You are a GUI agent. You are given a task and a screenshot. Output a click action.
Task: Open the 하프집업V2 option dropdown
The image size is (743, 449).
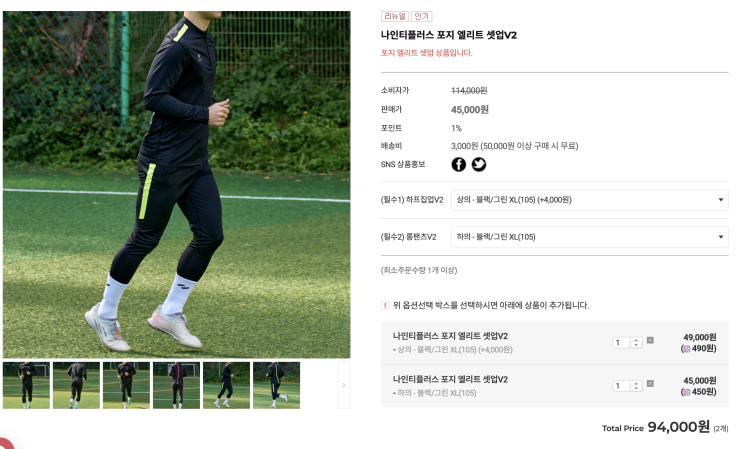[589, 200]
